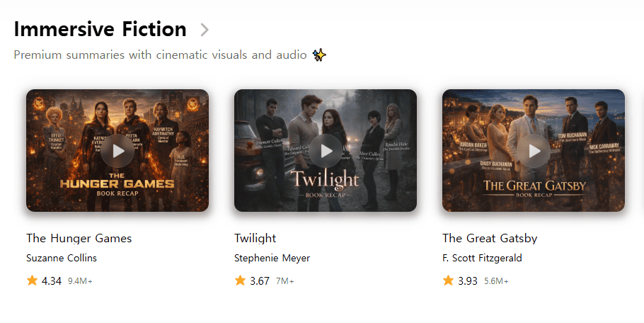The image size is (644, 323).
Task: Click the 7M+ ratings count
Action: point(285,281)
